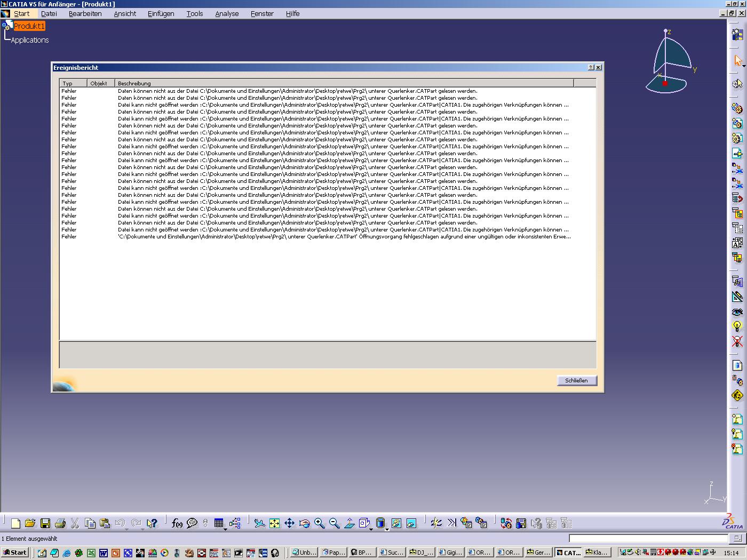Viewport: 747px width, 560px height.
Task: Open dropdown beneath the shading cylinder icon
Action: point(387,529)
